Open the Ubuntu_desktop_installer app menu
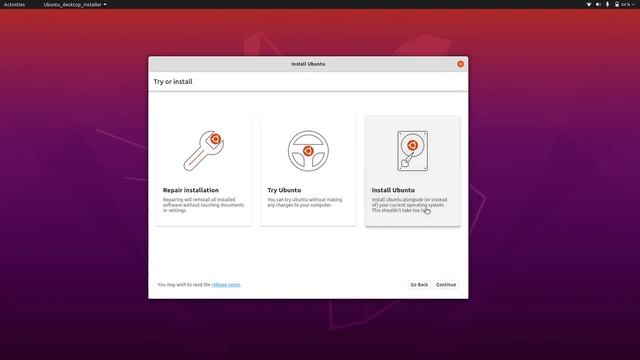 (x=75, y=4)
